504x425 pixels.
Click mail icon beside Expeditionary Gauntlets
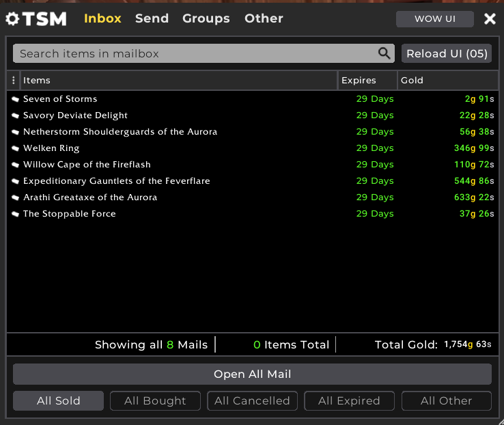15,181
